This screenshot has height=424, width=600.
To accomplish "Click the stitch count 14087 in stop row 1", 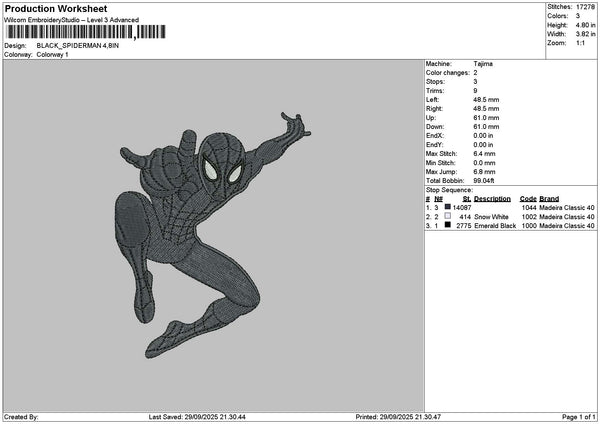I will (462, 208).
